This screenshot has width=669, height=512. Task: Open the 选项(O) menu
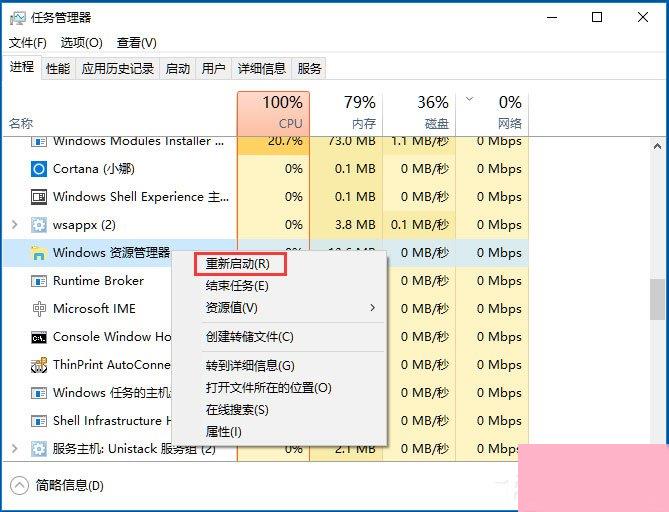81,43
